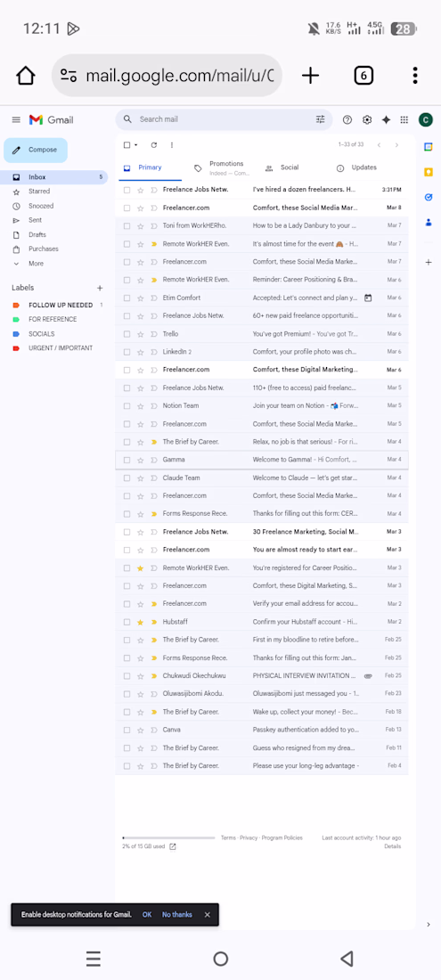Open the Sent folder
This screenshot has width=441, height=980.
coord(36,220)
